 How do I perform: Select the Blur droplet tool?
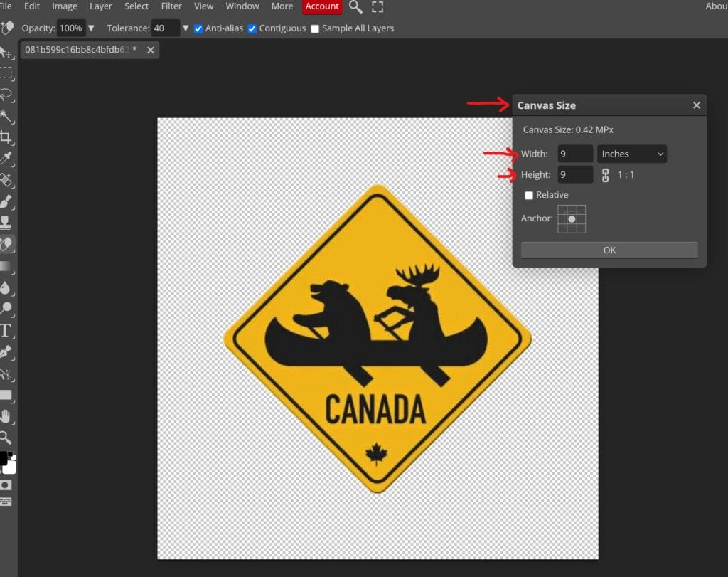[6, 287]
